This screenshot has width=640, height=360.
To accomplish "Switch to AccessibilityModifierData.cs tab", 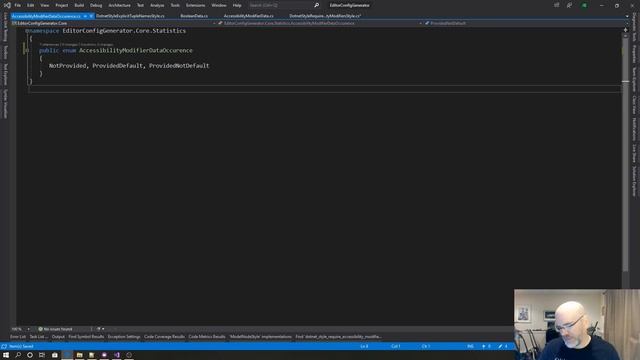I will point(249,16).
